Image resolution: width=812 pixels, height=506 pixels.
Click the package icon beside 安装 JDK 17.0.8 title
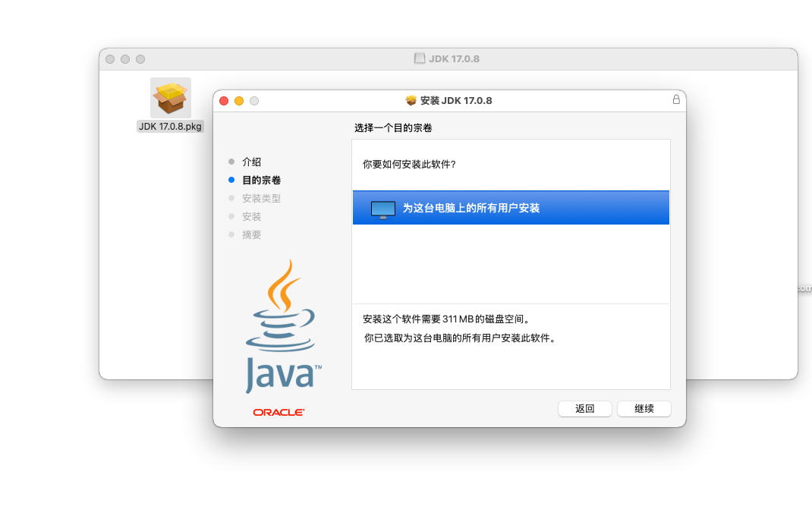tap(411, 100)
